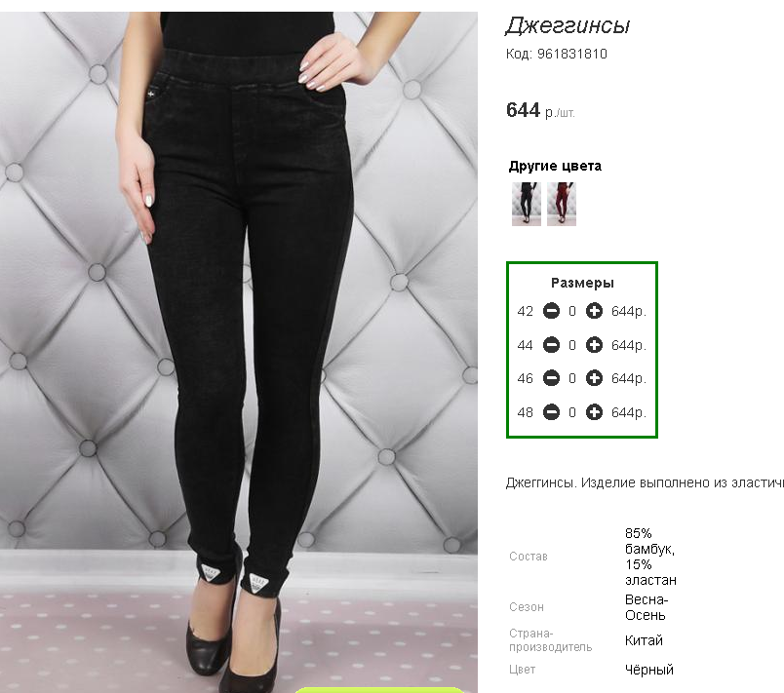
Task: Click the Джеггинсы product title
Action: tap(568, 25)
